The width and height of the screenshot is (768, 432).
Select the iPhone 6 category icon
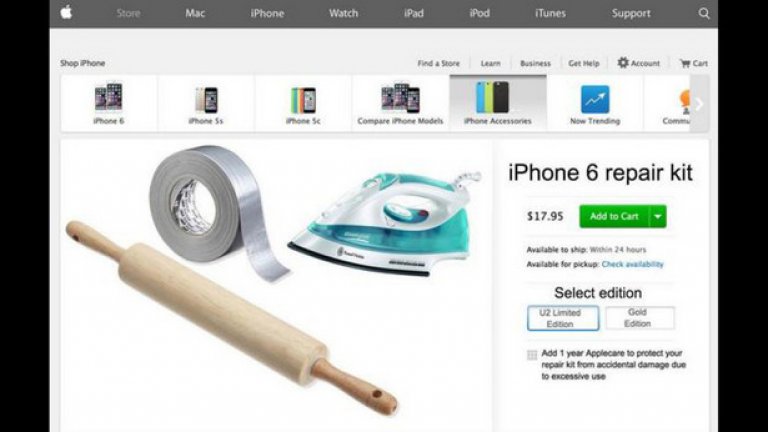coord(108,96)
